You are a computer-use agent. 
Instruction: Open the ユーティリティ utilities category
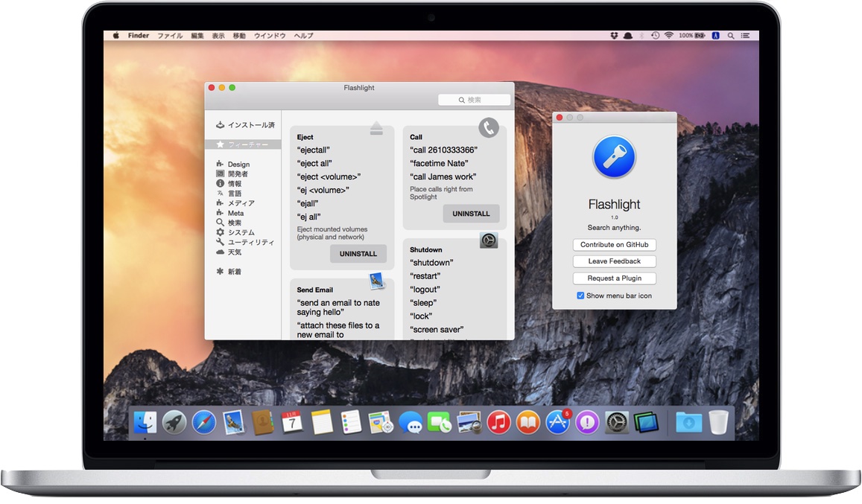tap(245, 242)
